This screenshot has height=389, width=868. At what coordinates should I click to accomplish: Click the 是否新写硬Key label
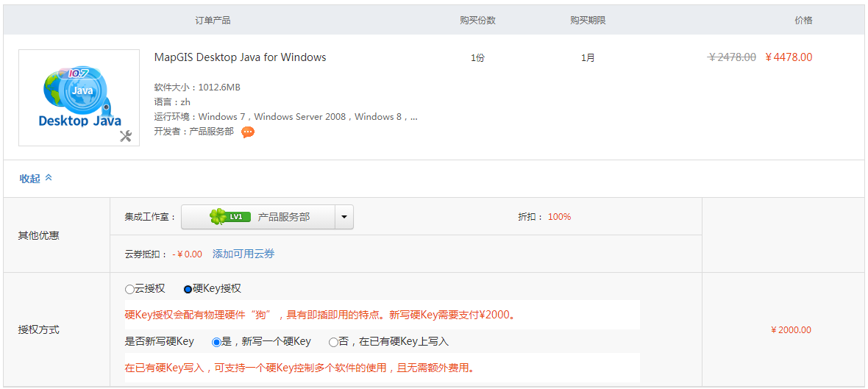(160, 342)
